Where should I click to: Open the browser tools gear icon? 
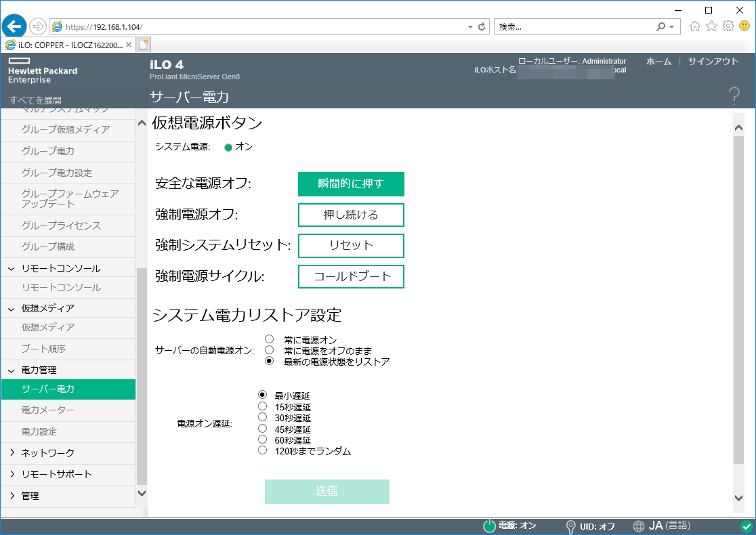[x=728, y=26]
